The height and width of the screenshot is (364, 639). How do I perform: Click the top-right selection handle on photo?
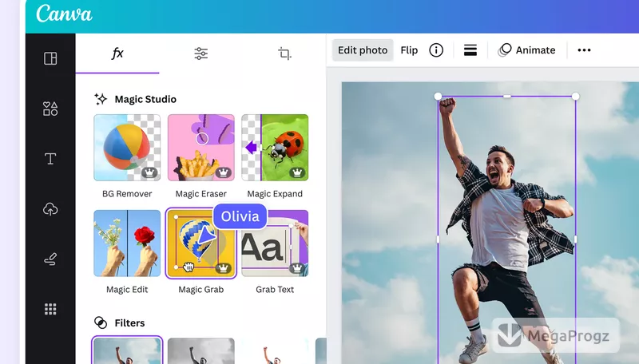[x=575, y=96]
